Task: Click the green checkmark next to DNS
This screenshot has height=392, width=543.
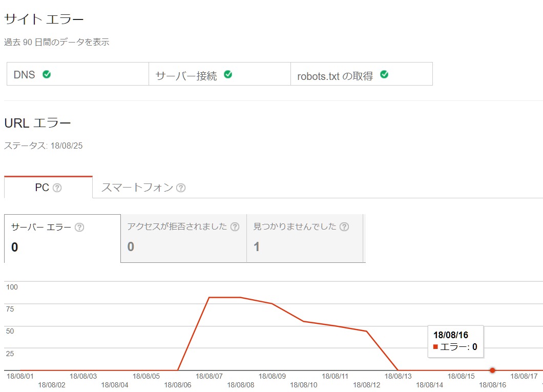Action: [47, 74]
